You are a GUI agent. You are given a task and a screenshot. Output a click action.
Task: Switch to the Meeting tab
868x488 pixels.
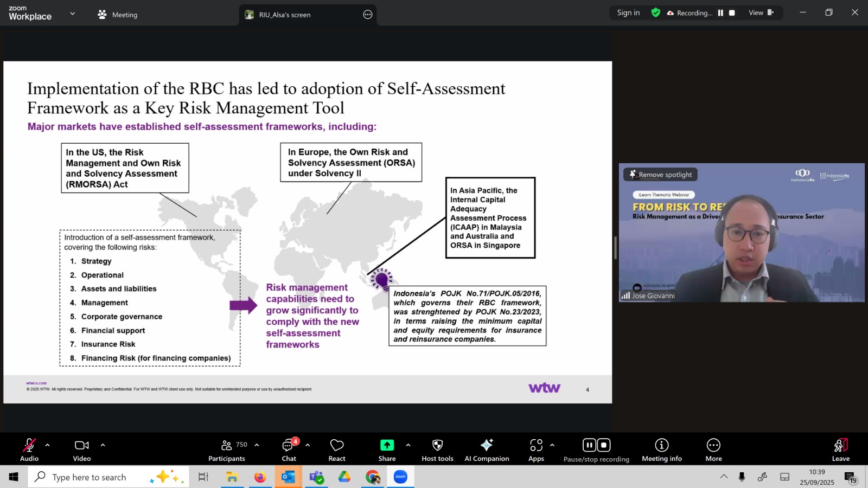[x=118, y=15]
